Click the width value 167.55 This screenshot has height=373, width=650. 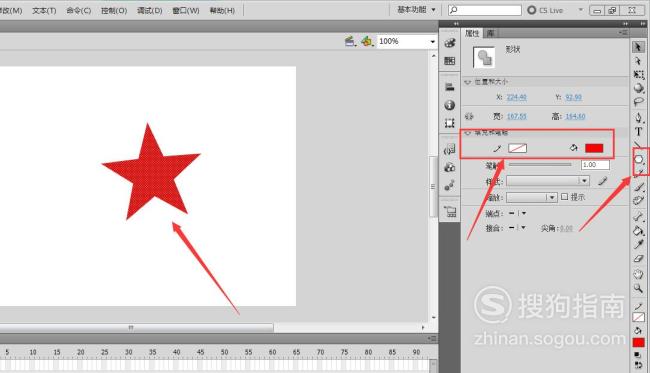pos(517,116)
